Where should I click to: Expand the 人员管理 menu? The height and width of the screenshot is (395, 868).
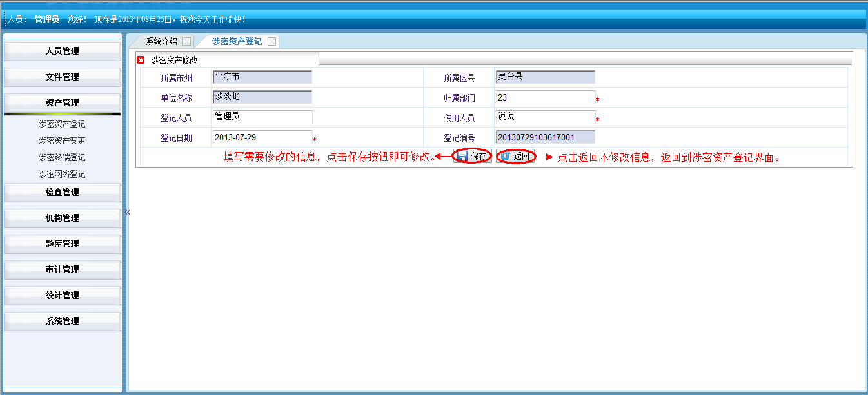[x=63, y=52]
